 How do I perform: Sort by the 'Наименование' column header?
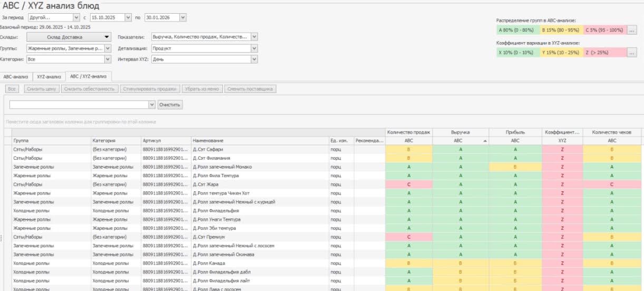point(260,141)
